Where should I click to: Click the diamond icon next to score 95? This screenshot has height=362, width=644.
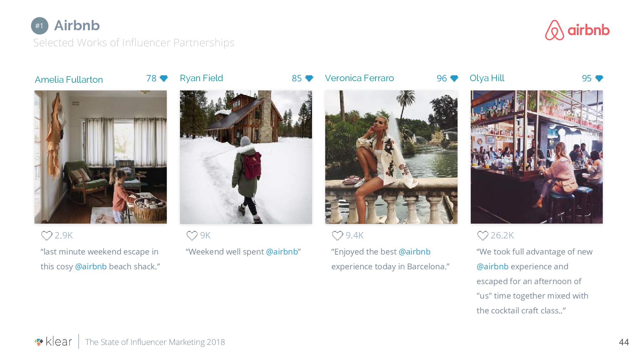[x=599, y=78]
